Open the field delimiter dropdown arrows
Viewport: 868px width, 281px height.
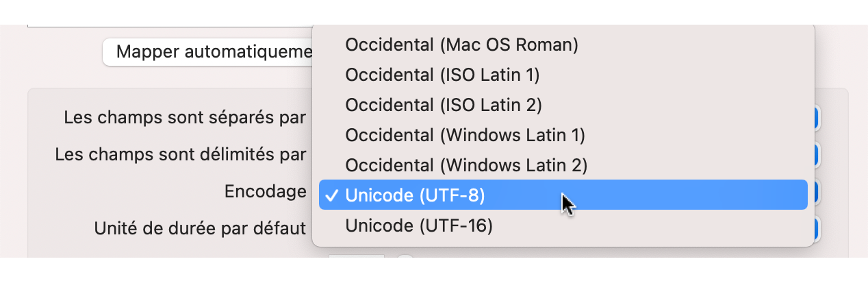(817, 155)
